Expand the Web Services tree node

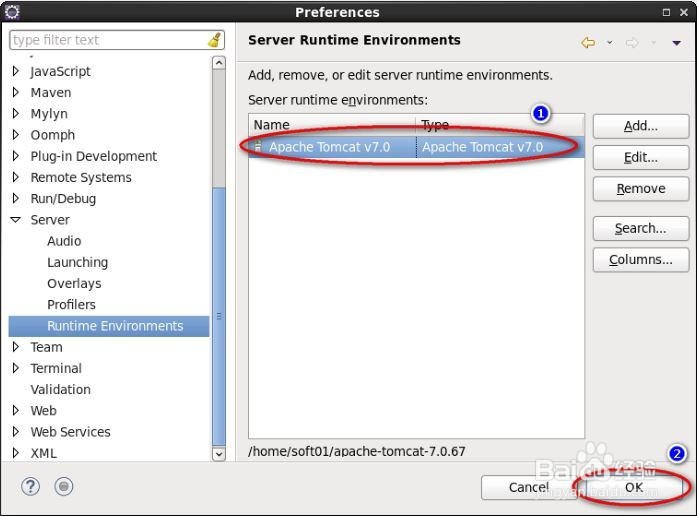tap(16, 432)
